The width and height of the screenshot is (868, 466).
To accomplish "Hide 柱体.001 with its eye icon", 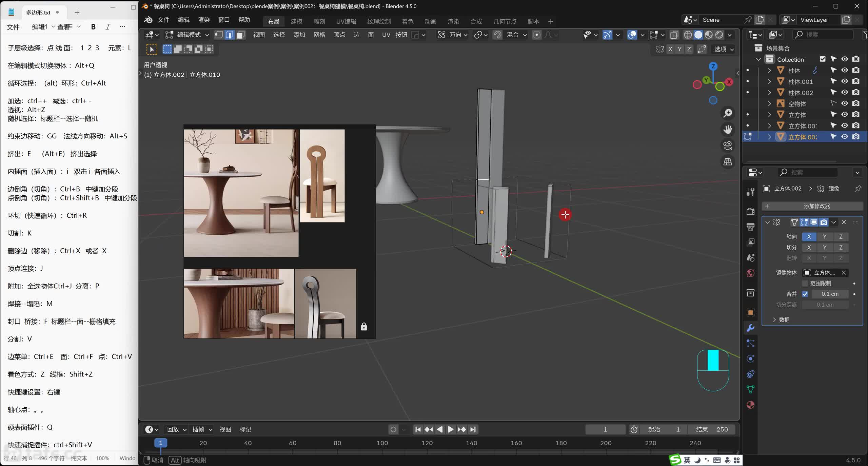I will click(845, 81).
